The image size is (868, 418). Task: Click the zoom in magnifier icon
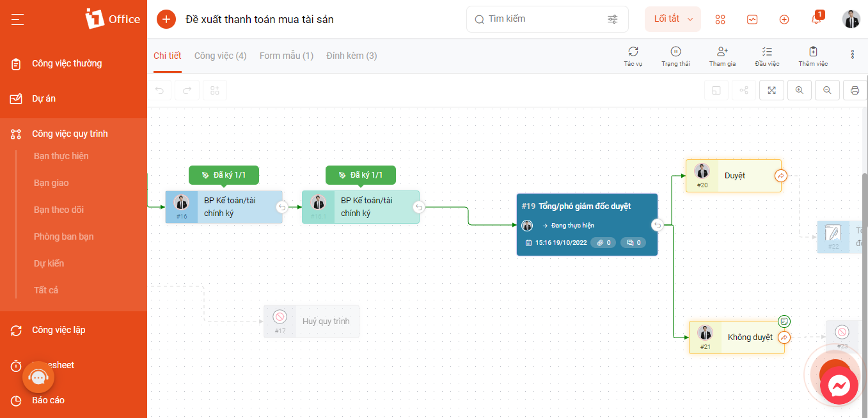click(x=800, y=91)
